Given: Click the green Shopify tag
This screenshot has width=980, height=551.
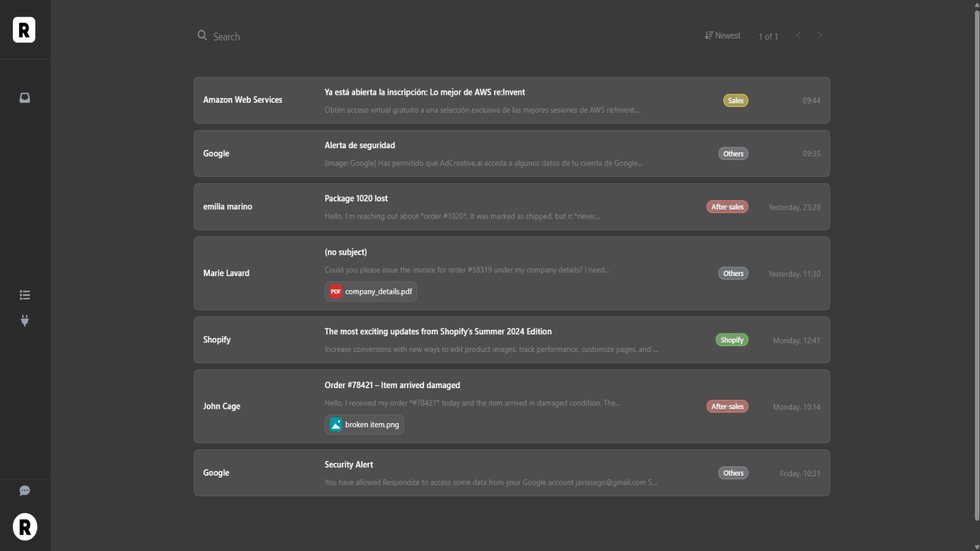Looking at the screenshot, I should coord(732,340).
